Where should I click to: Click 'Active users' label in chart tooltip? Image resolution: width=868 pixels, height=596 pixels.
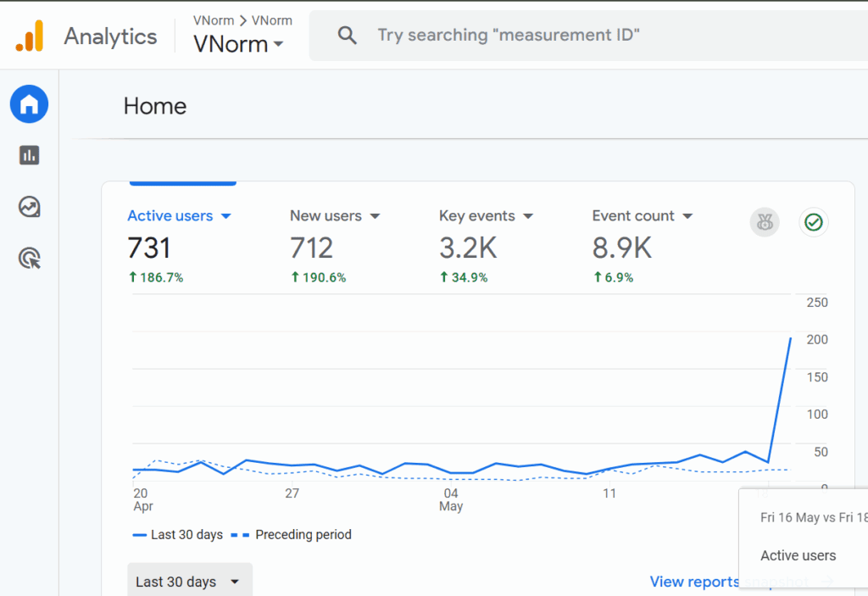coord(798,555)
